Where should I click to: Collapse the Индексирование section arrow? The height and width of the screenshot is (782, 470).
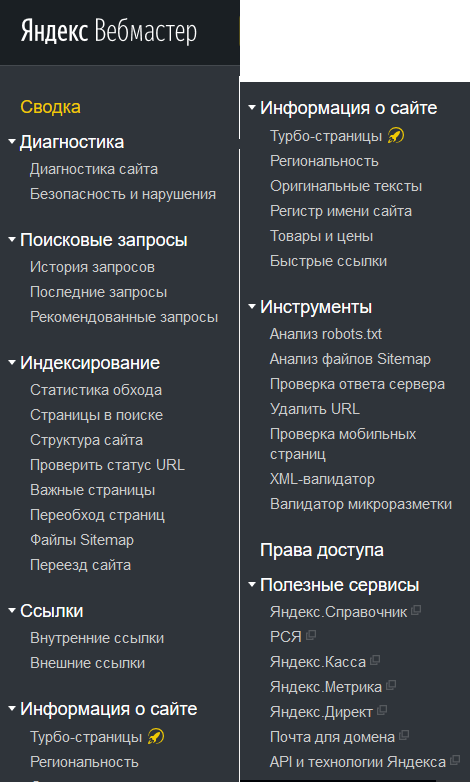[12, 363]
